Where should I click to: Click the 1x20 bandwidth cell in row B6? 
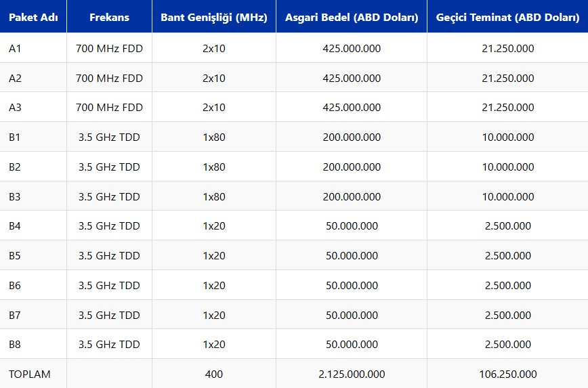tap(213, 286)
